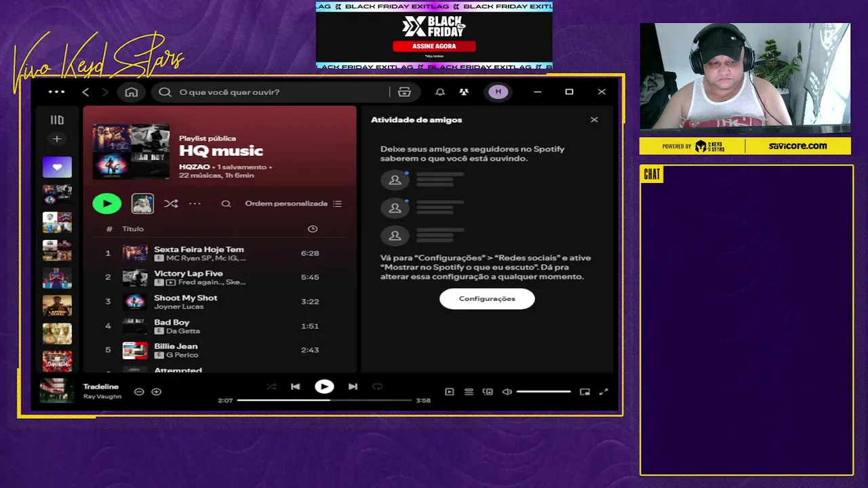868x488 pixels.
Task: Expand 'Your Library' sidebar icon
Action: [57, 120]
